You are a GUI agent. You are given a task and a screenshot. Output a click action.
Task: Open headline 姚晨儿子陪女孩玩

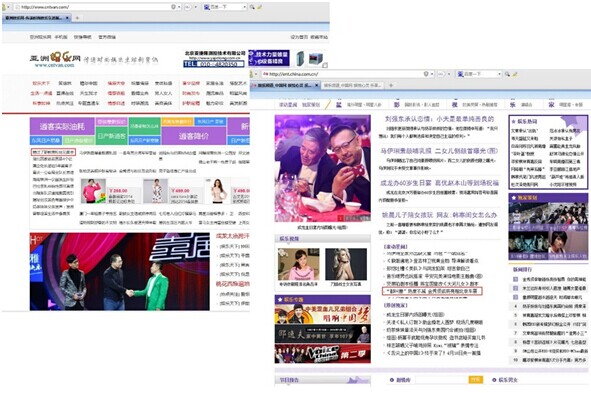(439, 215)
